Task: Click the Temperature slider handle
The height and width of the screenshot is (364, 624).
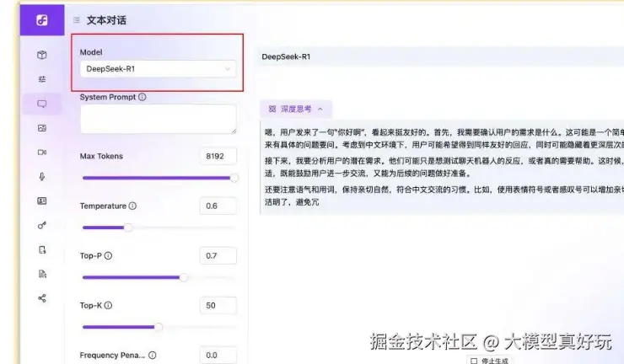Action: (x=128, y=227)
